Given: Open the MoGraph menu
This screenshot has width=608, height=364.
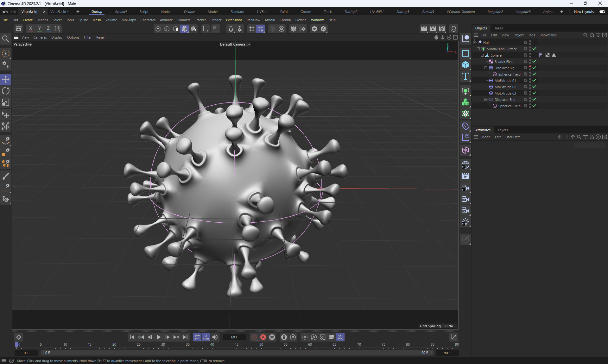Looking at the screenshot, I should tap(129, 20).
